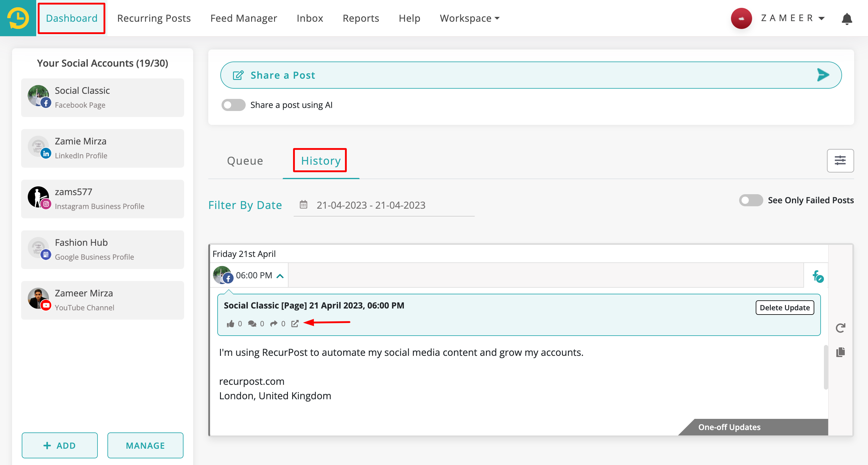868x465 pixels.
Task: Open the Dashboard menu item
Action: (x=72, y=18)
